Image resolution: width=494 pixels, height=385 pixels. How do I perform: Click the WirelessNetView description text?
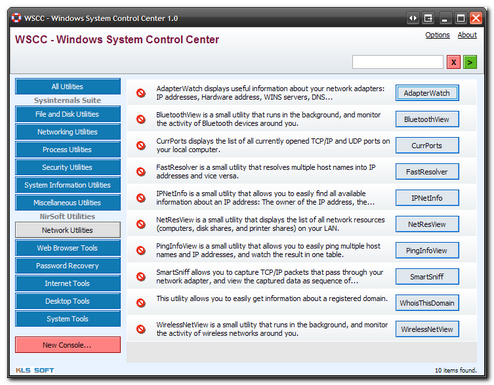272,329
